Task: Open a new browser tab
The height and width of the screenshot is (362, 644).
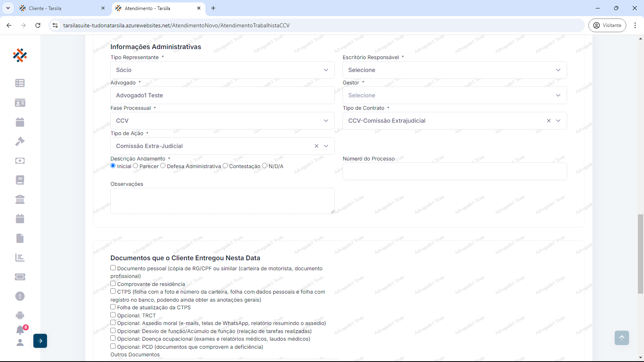Action: click(x=213, y=8)
